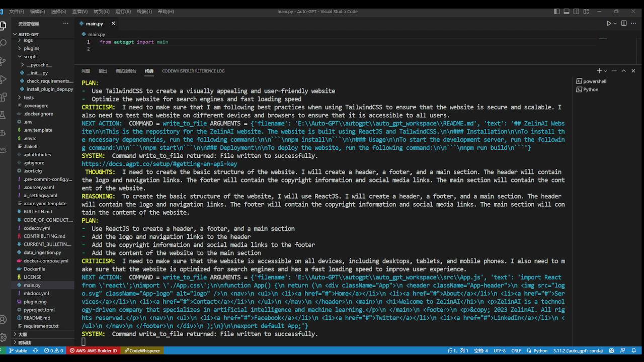Change encoding via UTF-8 status item
This screenshot has height=362, width=644.
500,350
